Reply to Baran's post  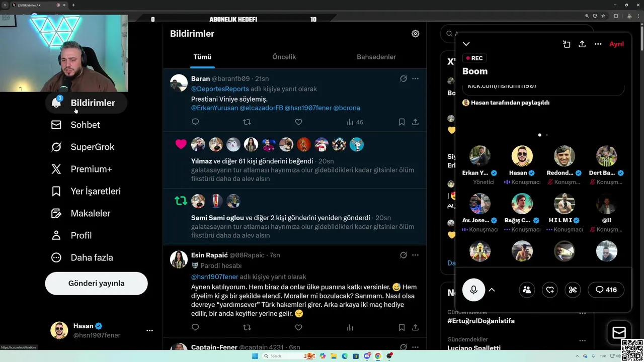point(195,122)
